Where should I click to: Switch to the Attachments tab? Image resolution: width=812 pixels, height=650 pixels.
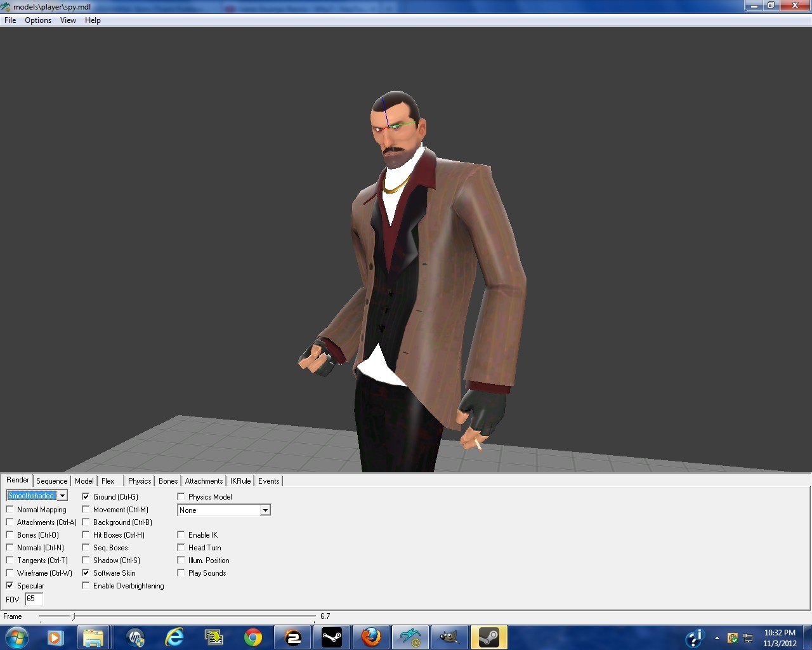click(204, 481)
